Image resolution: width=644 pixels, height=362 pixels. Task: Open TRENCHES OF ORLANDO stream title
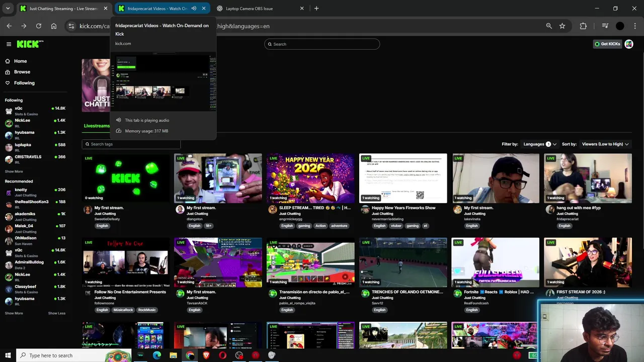408,292
